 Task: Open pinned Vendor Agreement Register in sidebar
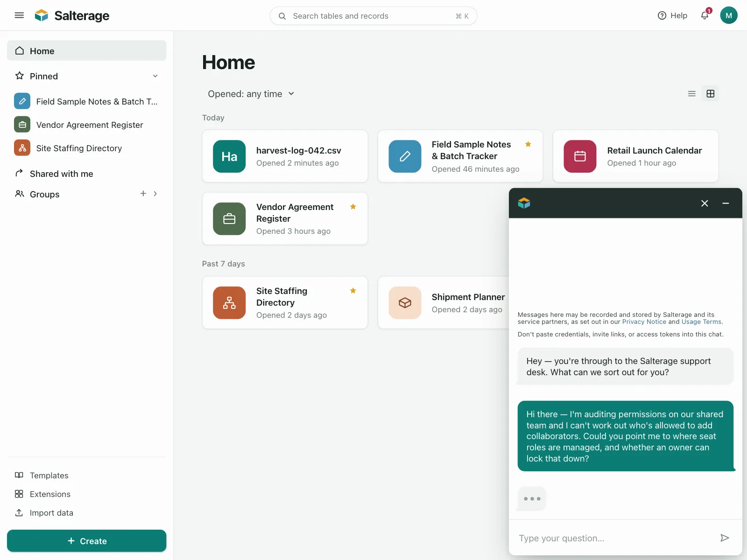coord(86,125)
